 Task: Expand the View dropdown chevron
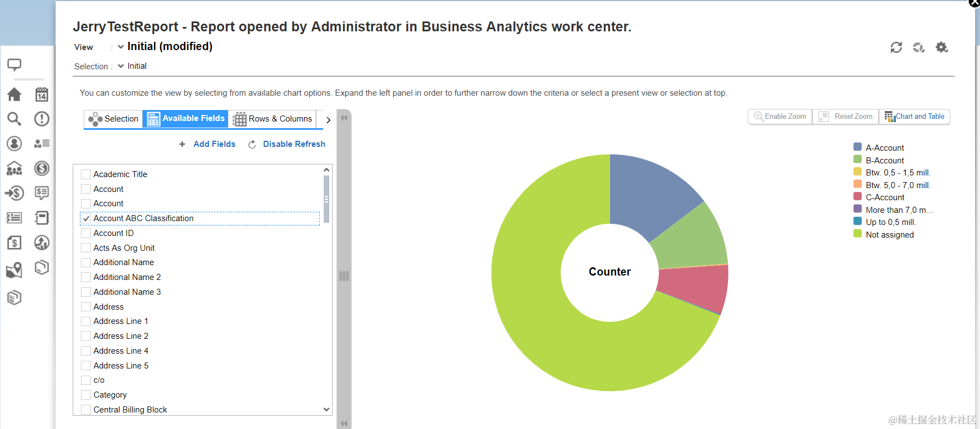[121, 47]
